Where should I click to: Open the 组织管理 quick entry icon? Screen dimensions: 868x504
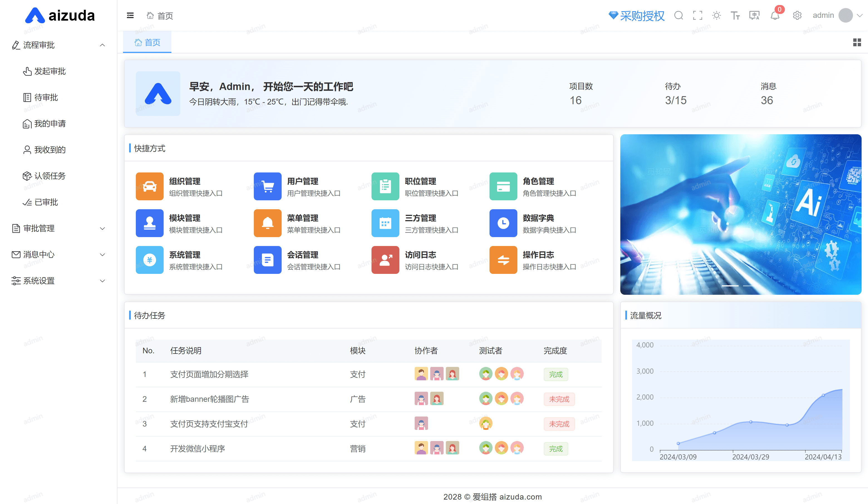click(149, 186)
